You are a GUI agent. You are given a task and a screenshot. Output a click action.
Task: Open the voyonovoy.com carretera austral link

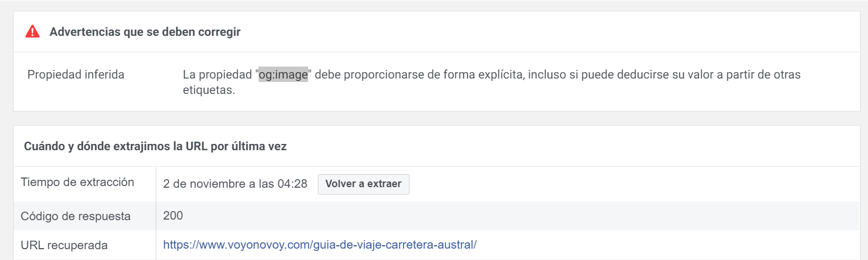pos(320,245)
